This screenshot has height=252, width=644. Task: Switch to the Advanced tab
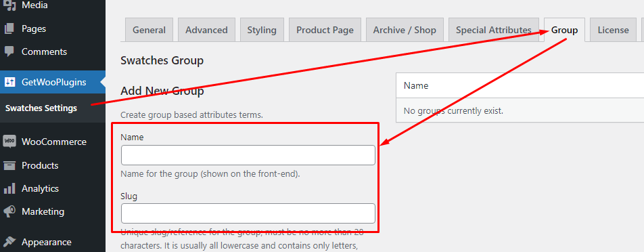tap(206, 30)
